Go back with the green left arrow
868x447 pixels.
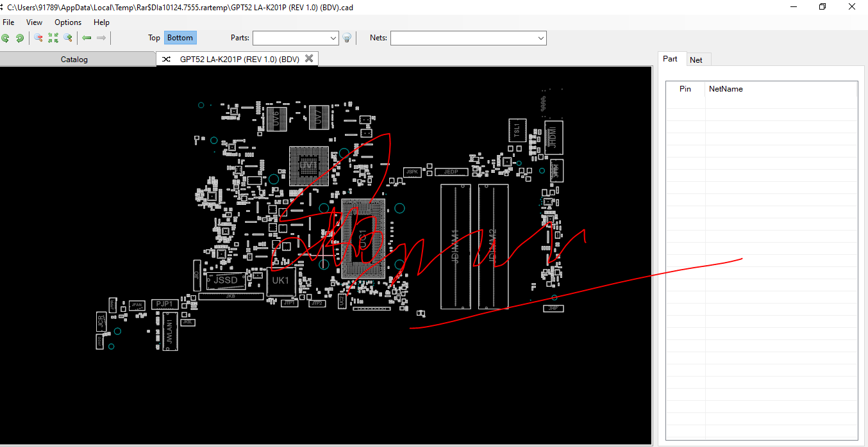click(87, 38)
